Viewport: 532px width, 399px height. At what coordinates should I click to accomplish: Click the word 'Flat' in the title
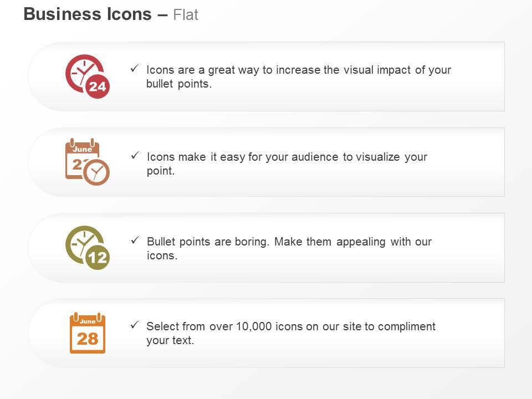click(x=186, y=15)
